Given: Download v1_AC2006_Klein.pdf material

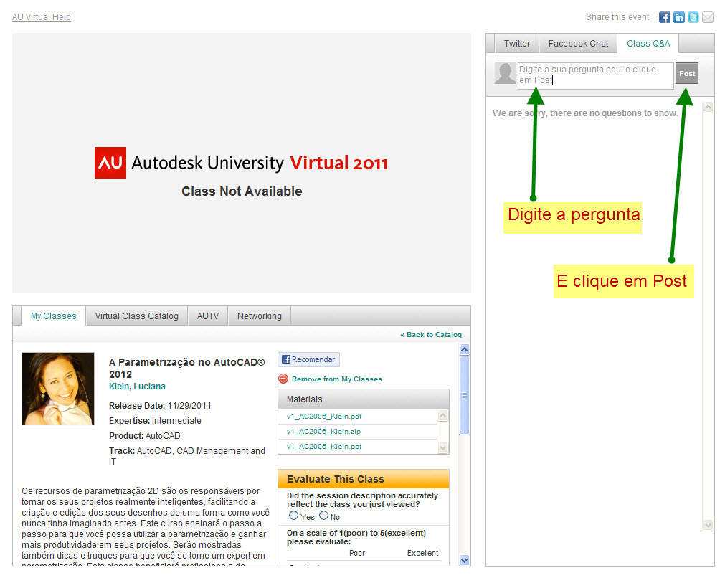Looking at the screenshot, I should [x=324, y=416].
